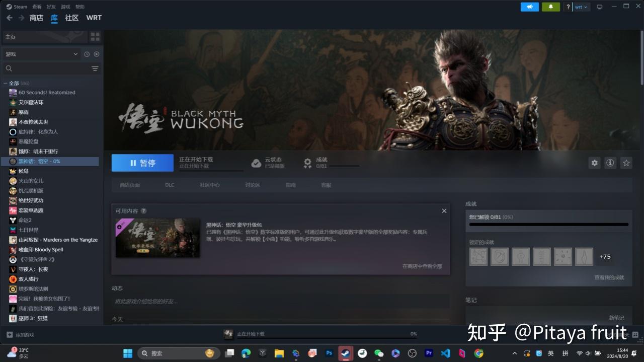Open the WRT profile tab
Image resolution: width=644 pixels, height=362 pixels.
coord(94,18)
